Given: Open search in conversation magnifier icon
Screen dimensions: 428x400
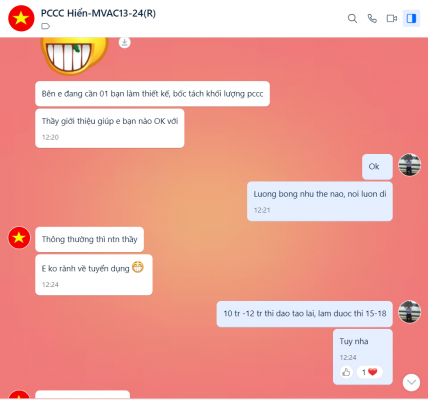Looking at the screenshot, I should [x=352, y=18].
